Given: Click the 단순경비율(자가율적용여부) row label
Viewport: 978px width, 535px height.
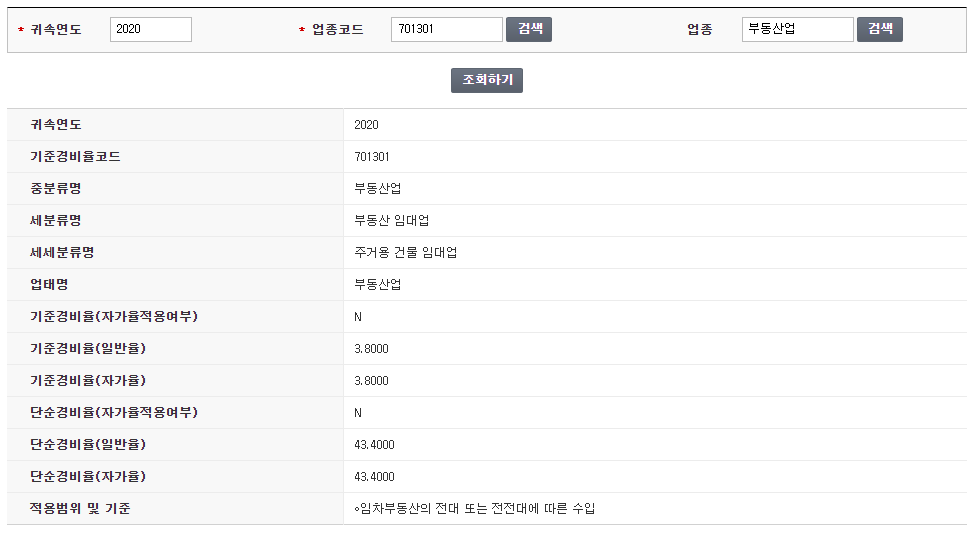Looking at the screenshot, I should (114, 413).
